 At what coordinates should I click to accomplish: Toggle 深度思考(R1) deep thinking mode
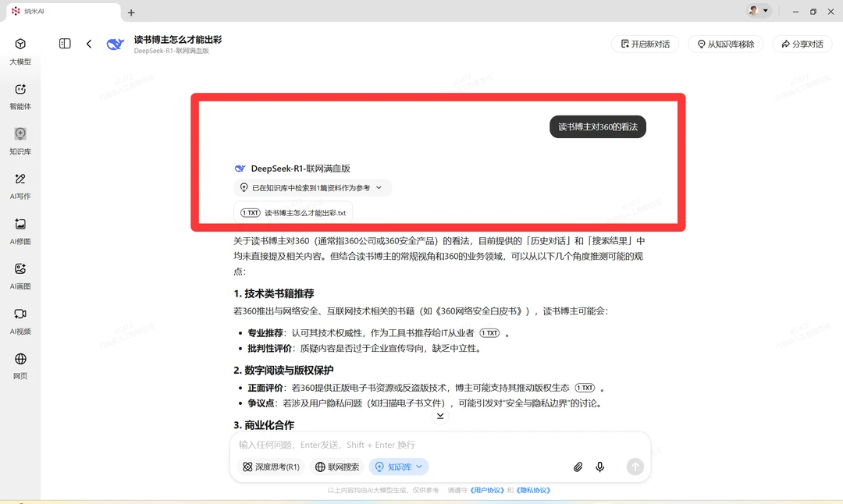pyautogui.click(x=271, y=467)
